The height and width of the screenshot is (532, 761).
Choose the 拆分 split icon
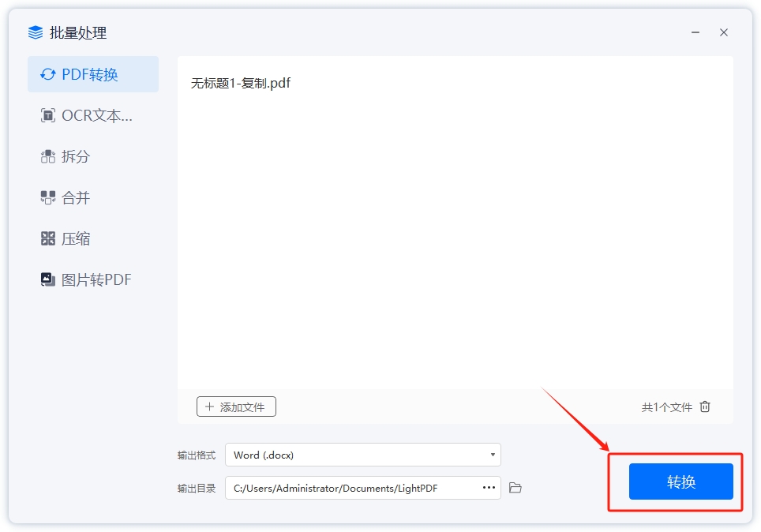point(48,157)
